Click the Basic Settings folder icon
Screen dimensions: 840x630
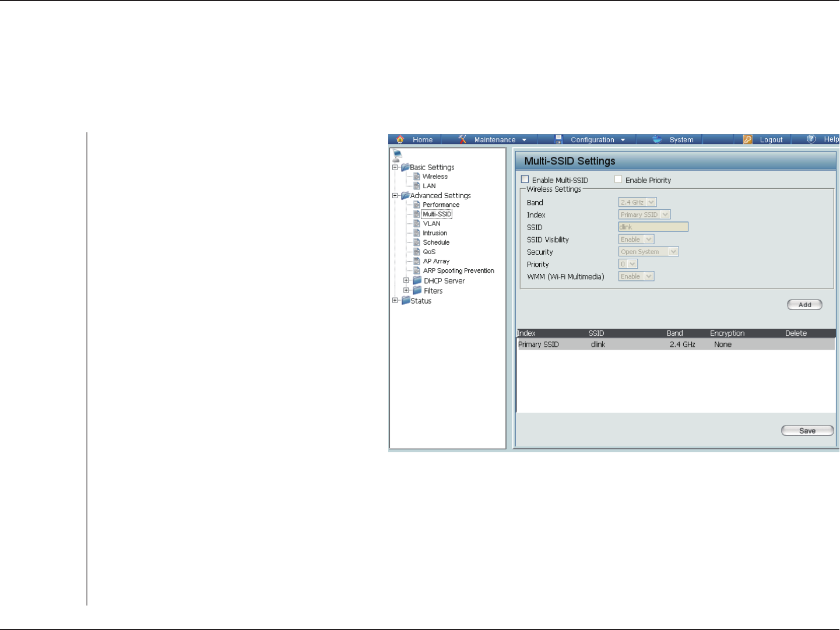coord(405,167)
